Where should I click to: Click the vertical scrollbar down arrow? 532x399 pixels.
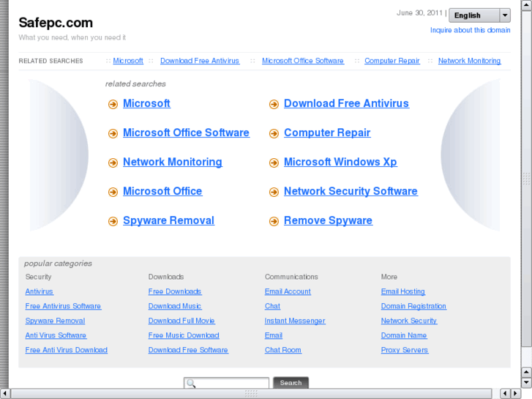click(526, 382)
